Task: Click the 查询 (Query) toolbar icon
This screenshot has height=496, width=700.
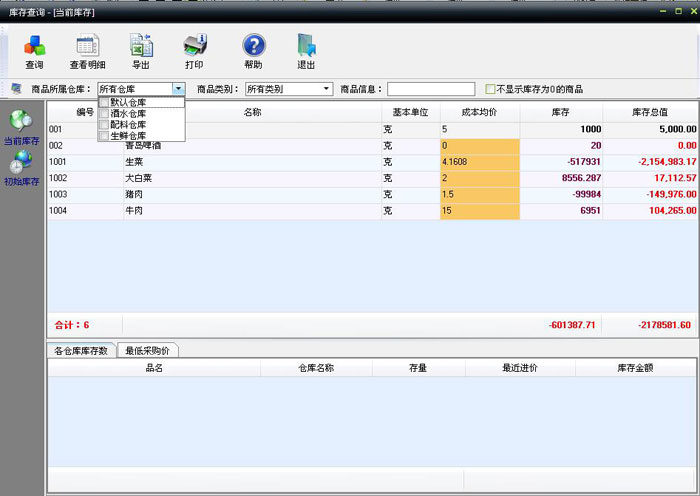Action: pyautogui.click(x=34, y=50)
